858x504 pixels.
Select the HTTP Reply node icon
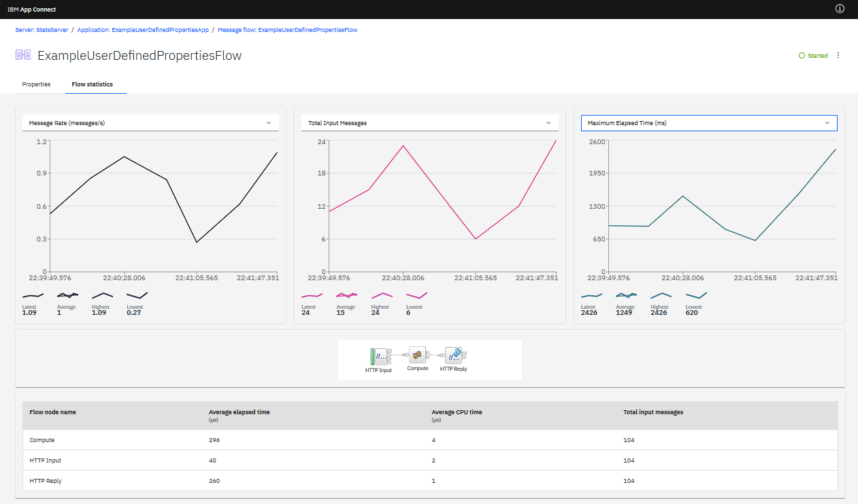point(454,355)
